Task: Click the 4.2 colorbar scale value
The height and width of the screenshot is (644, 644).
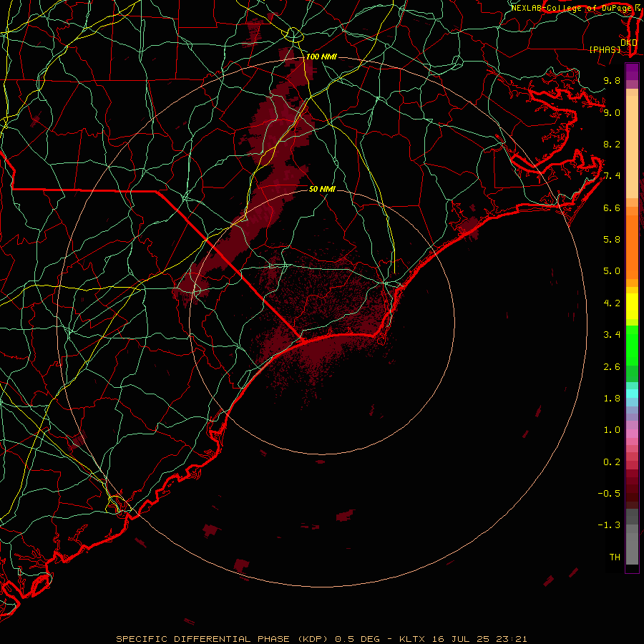Action: 612,303
